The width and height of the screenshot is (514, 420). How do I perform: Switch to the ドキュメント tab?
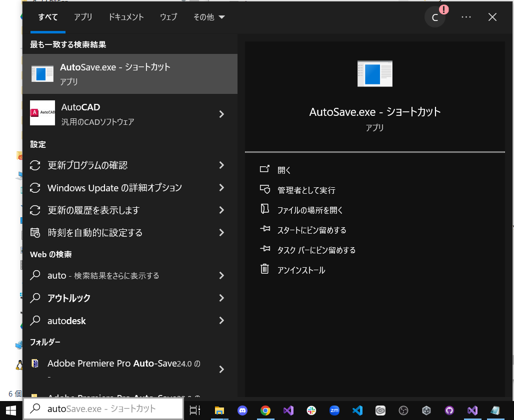[126, 17]
